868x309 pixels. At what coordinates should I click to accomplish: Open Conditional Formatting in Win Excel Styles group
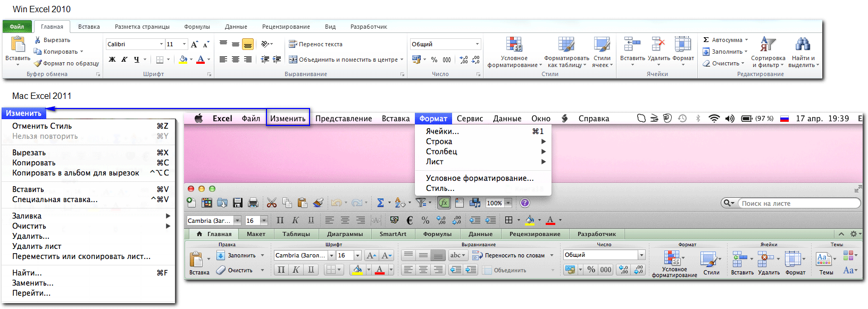[514, 53]
